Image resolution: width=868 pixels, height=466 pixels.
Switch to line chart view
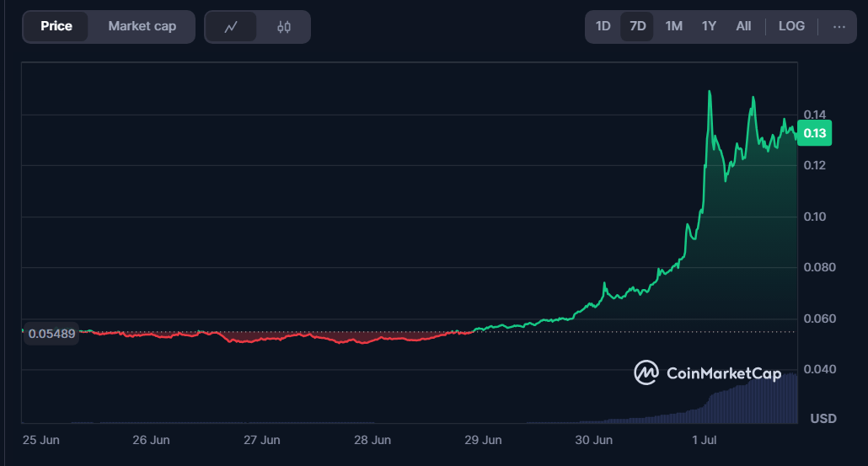click(x=231, y=27)
